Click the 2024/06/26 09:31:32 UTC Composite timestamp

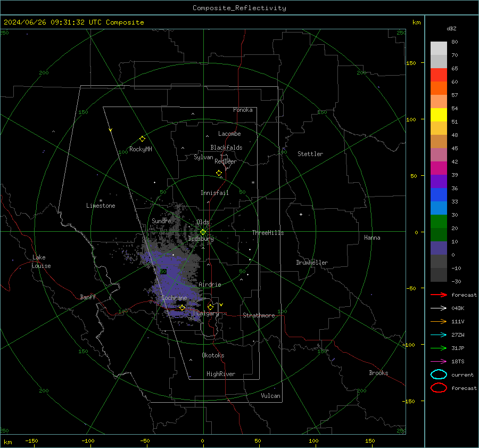click(x=73, y=22)
